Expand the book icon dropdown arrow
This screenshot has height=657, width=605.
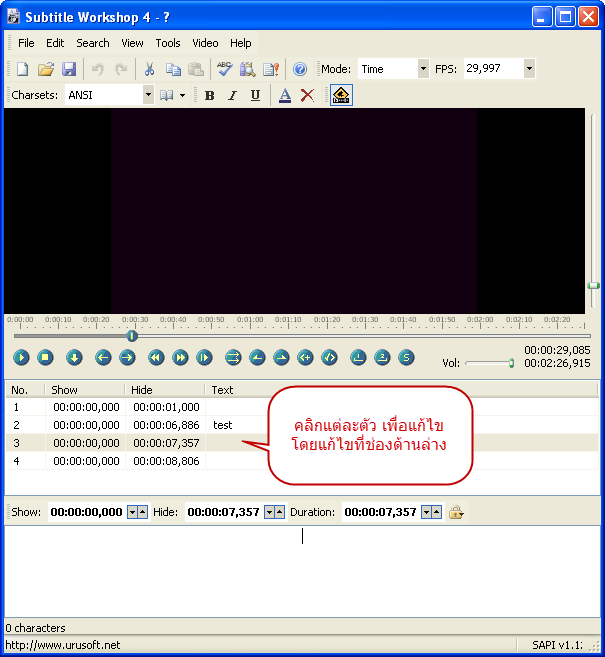pos(182,96)
